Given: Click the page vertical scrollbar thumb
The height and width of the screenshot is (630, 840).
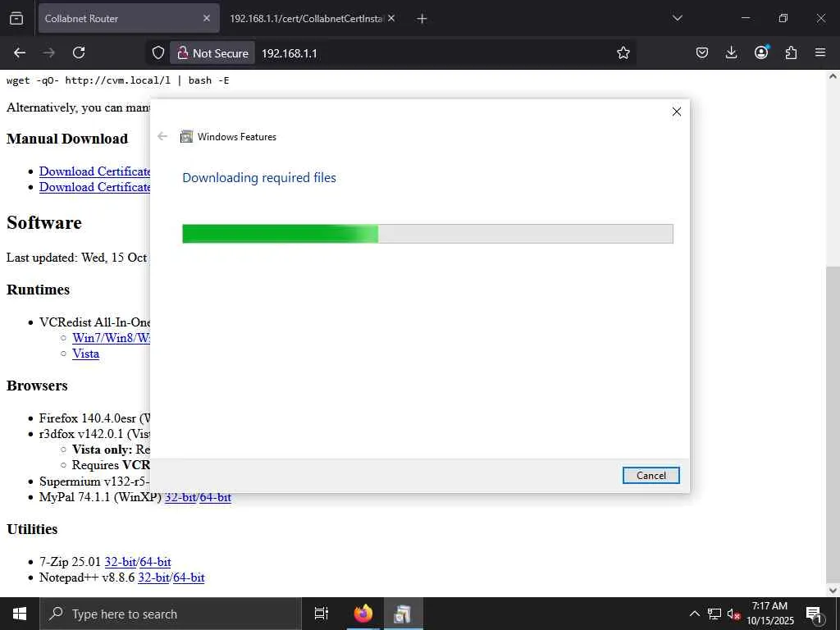Looking at the screenshot, I should [x=833, y=423].
